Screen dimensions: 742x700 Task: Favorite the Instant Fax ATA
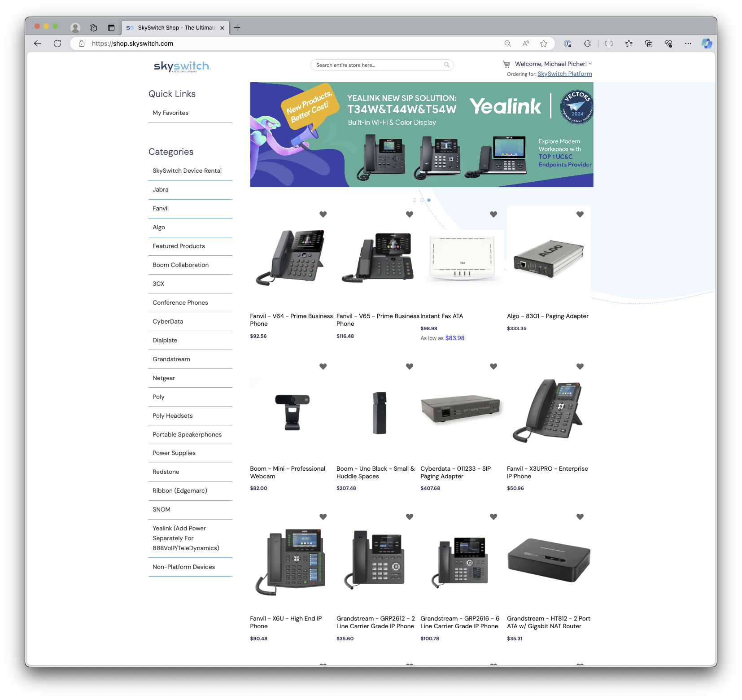pyautogui.click(x=493, y=214)
